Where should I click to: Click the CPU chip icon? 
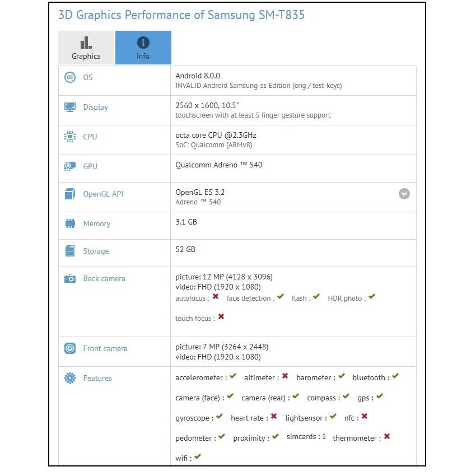[x=70, y=137]
